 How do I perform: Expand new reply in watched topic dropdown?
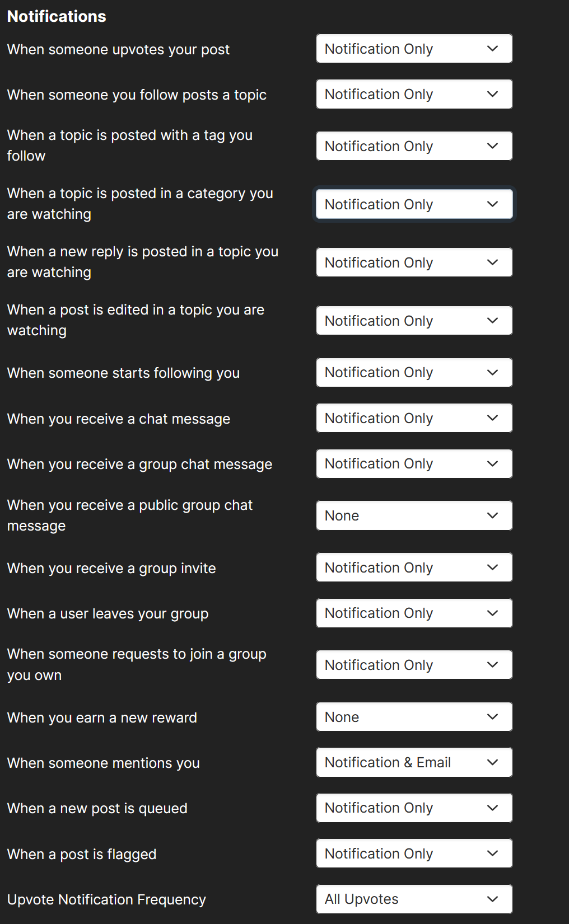[x=414, y=262]
